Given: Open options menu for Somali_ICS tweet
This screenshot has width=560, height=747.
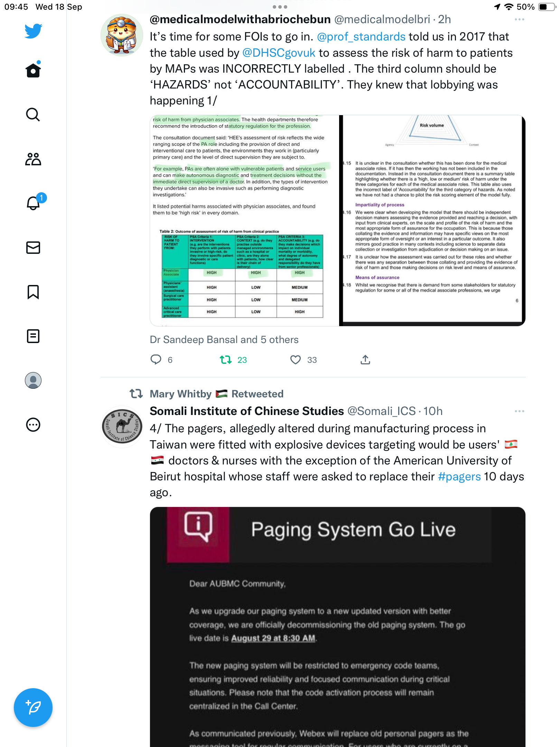Looking at the screenshot, I should (x=519, y=411).
